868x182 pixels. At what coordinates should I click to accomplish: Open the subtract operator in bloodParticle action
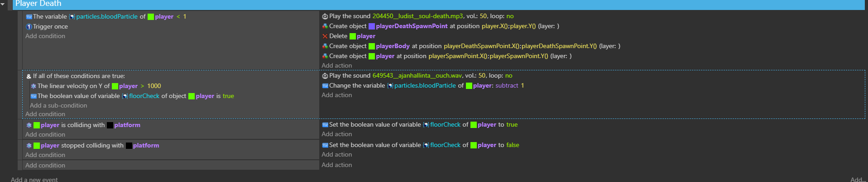(x=506, y=86)
